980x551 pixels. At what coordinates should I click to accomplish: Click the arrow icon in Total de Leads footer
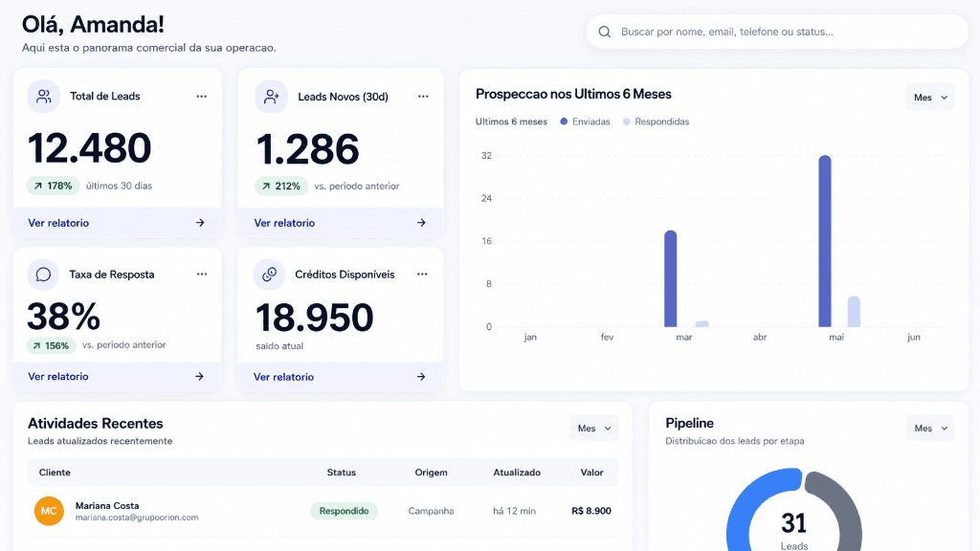[x=200, y=223]
